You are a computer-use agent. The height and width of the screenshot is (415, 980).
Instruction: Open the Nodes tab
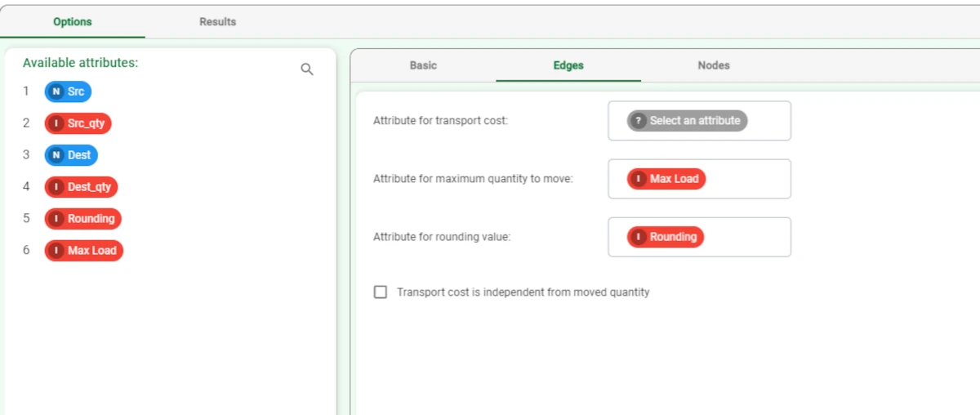pos(714,65)
